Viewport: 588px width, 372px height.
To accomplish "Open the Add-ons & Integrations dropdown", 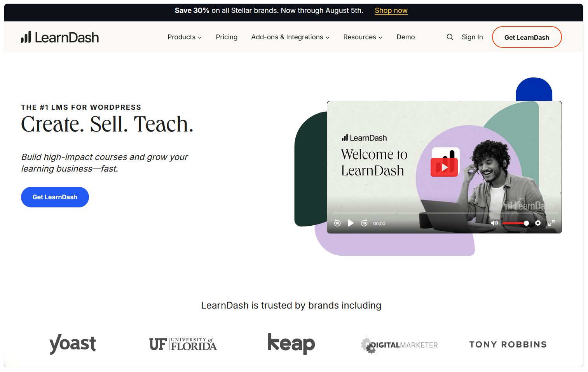I will pos(290,37).
